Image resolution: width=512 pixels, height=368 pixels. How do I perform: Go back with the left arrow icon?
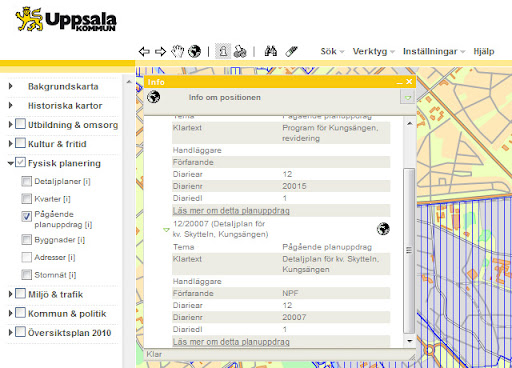(x=144, y=52)
